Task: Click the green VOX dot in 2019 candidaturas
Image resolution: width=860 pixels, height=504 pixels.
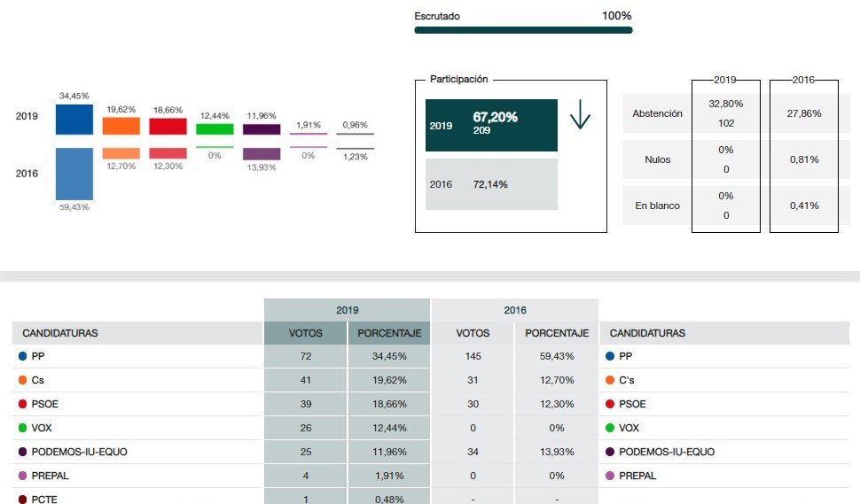Action: coord(22,428)
